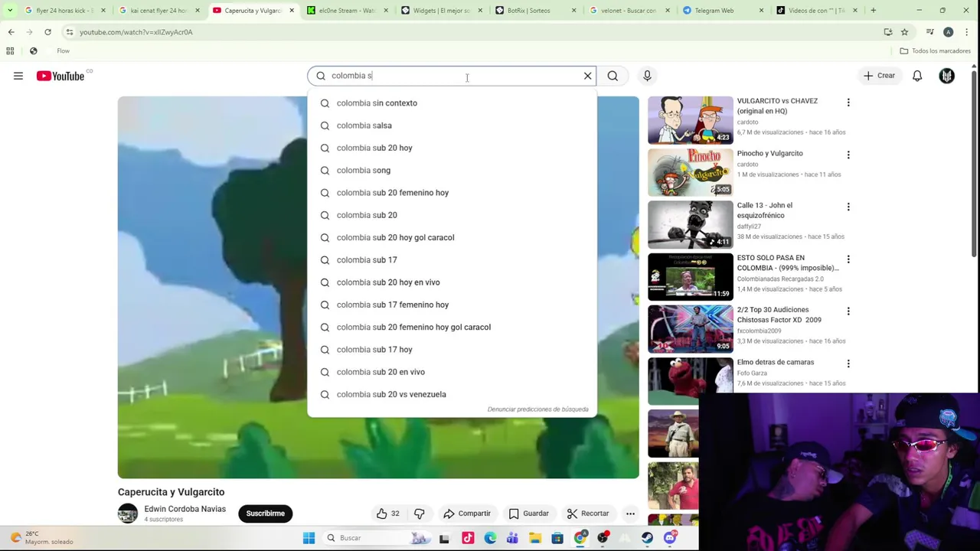Click 'Denunciar predicciones de búsqueda' link
Screen dimensions: 980x551
point(537,409)
